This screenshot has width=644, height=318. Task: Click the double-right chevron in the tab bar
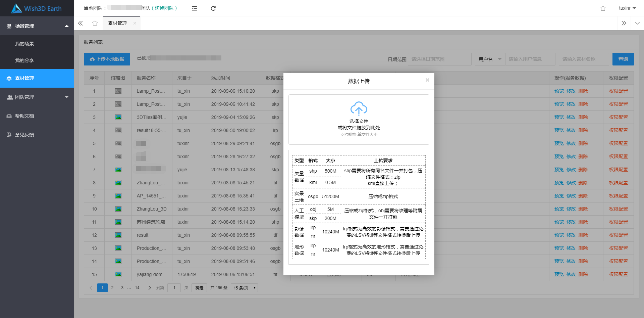click(624, 23)
